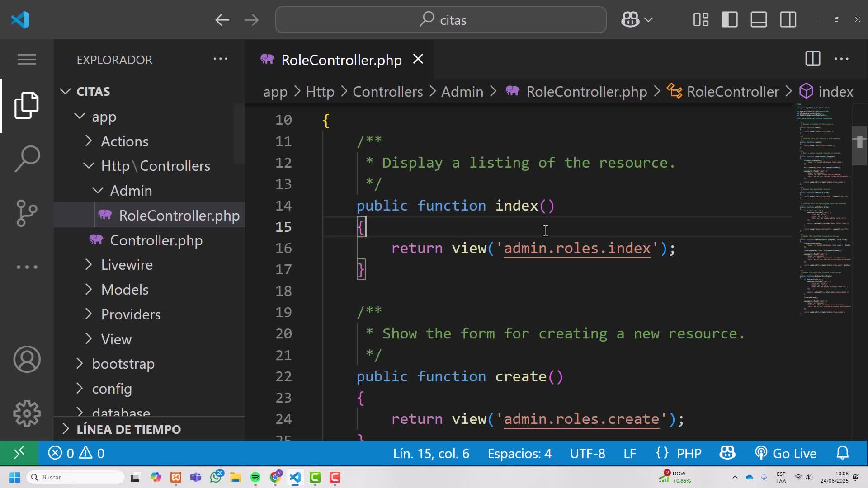868x488 pixels.
Task: Click Lín. 15, col. 6 cursor position
Action: (x=431, y=453)
